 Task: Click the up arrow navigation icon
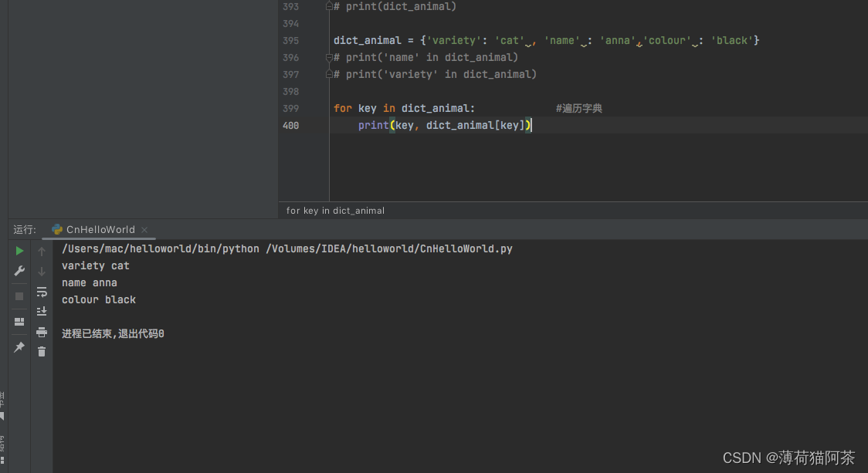coord(42,250)
